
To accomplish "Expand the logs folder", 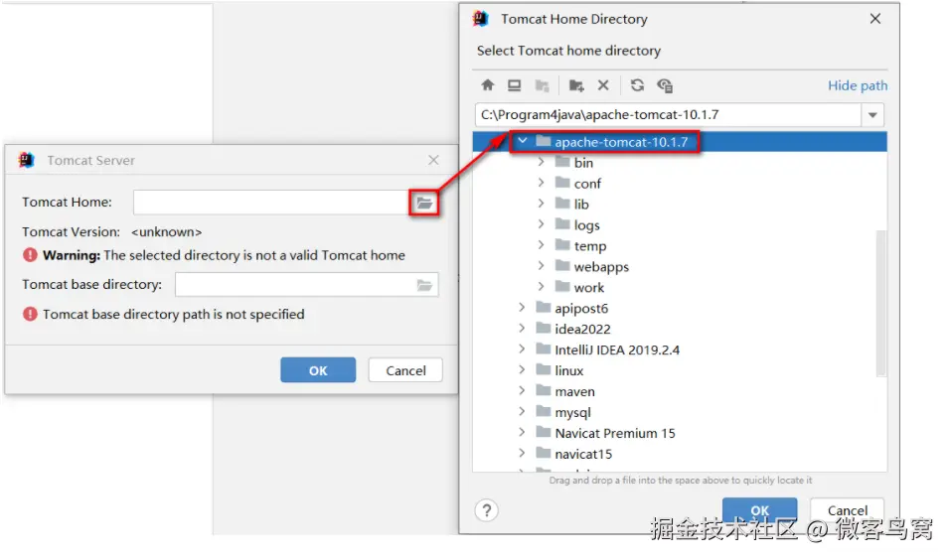I will [x=541, y=224].
